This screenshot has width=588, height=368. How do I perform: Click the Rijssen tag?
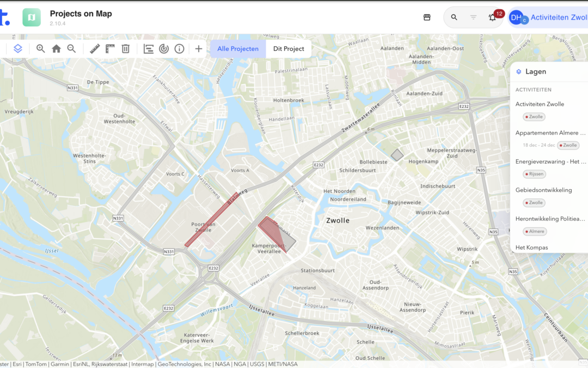click(535, 174)
